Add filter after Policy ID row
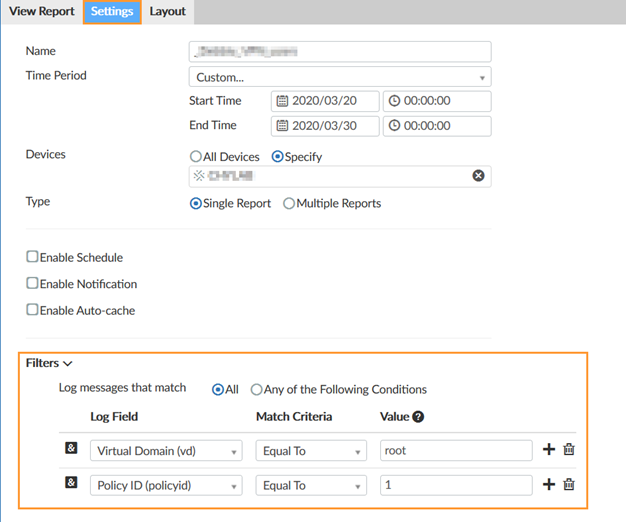This screenshot has height=522, width=626. pos(548,485)
